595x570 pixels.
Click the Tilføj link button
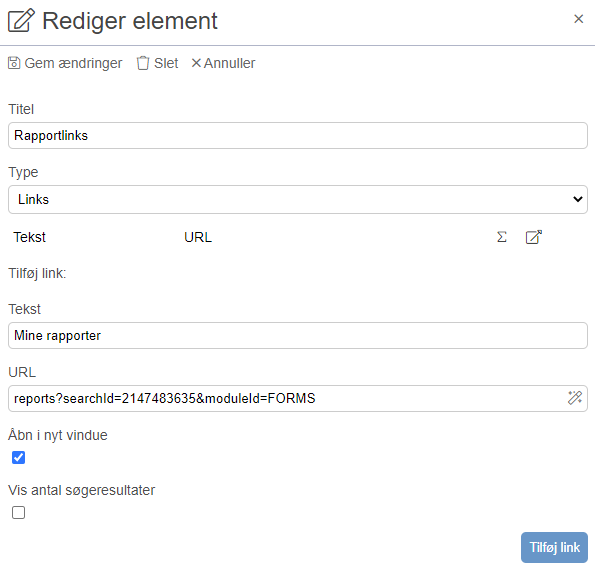554,547
